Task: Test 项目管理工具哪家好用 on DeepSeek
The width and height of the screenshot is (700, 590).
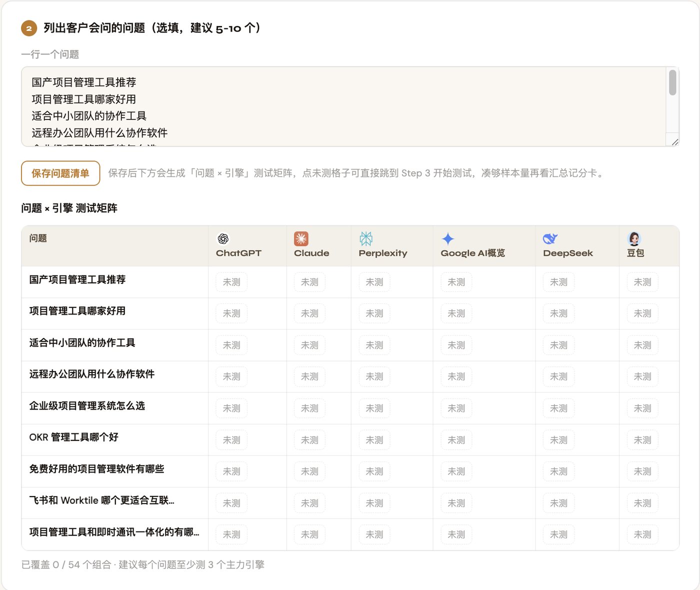Action: tap(558, 313)
